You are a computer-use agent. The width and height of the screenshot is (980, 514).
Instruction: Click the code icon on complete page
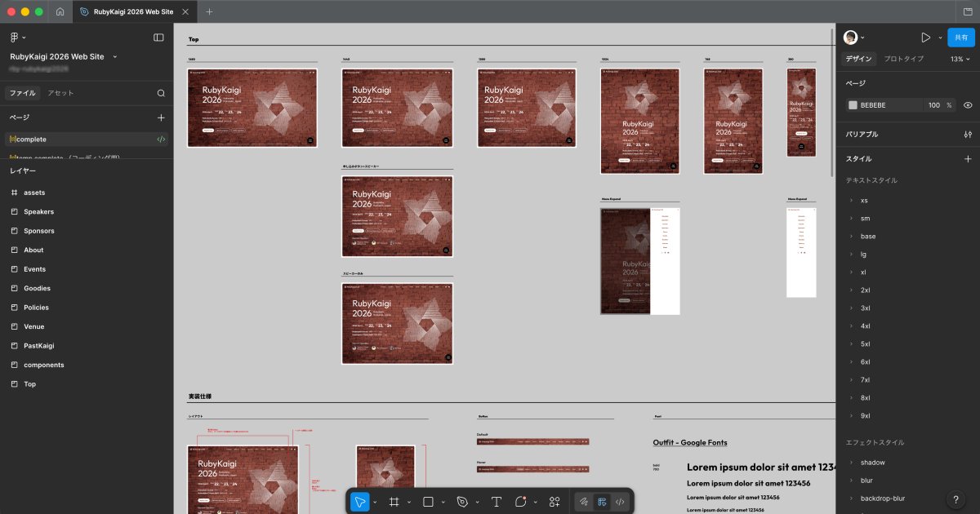[x=161, y=140]
